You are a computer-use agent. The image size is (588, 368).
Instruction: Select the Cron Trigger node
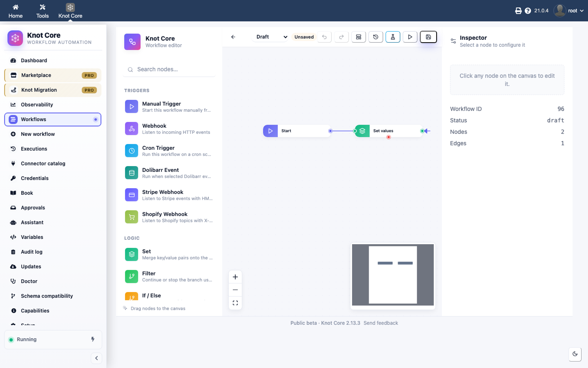(169, 151)
